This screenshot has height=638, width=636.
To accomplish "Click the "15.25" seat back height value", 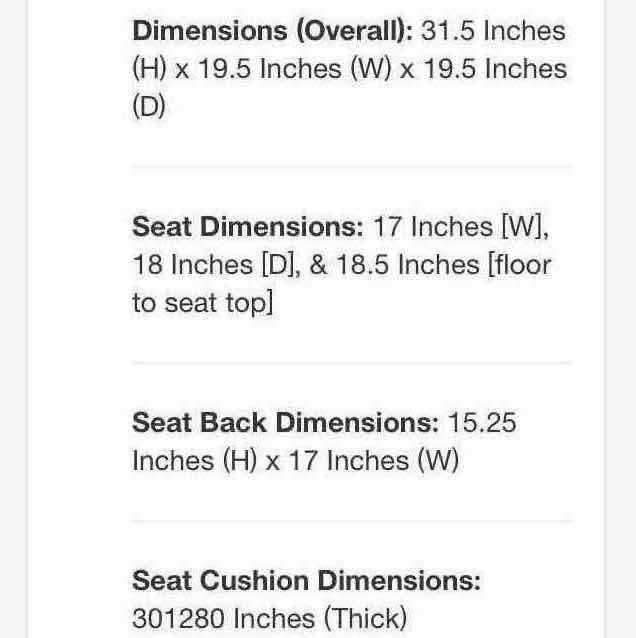I will [x=482, y=422].
